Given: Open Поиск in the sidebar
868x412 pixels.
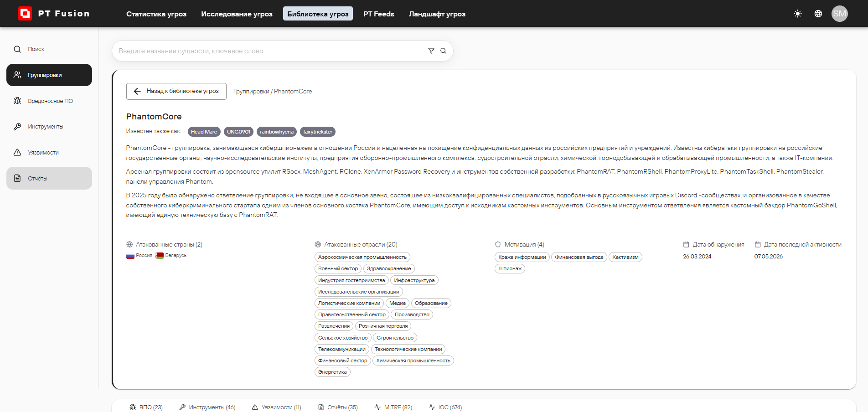Looking at the screenshot, I should point(49,49).
